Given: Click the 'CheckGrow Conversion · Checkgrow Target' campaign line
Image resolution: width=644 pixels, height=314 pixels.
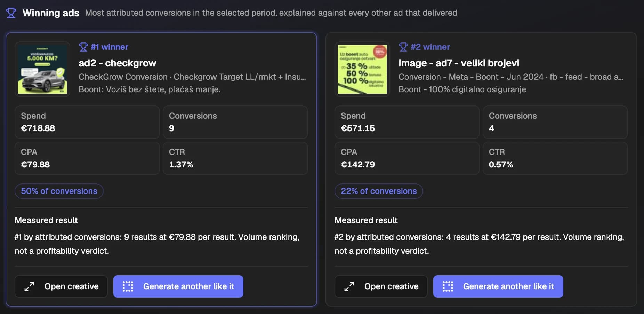Looking at the screenshot, I should 192,77.
